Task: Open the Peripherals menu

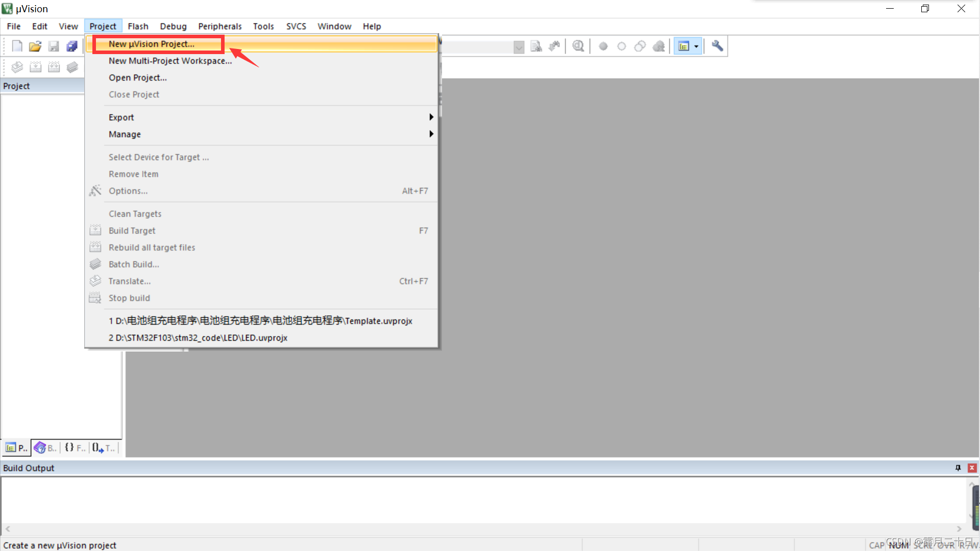Action: 220,27
